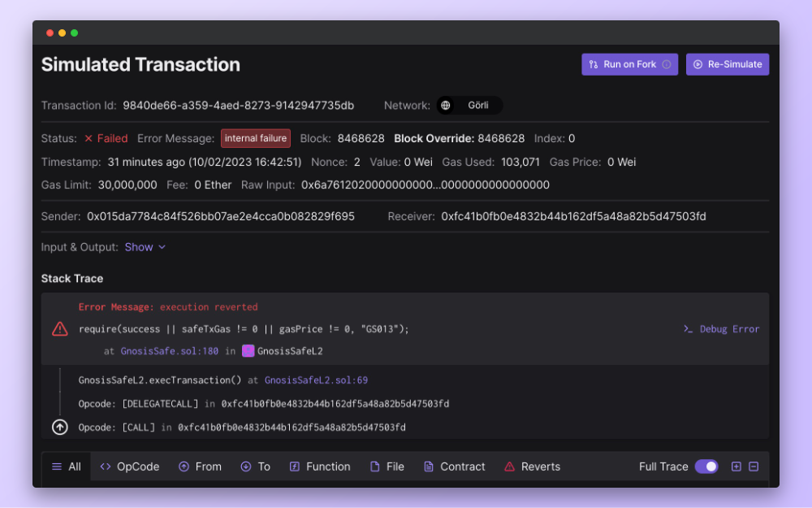
Task: Select the Function filter tab
Action: 320,467
